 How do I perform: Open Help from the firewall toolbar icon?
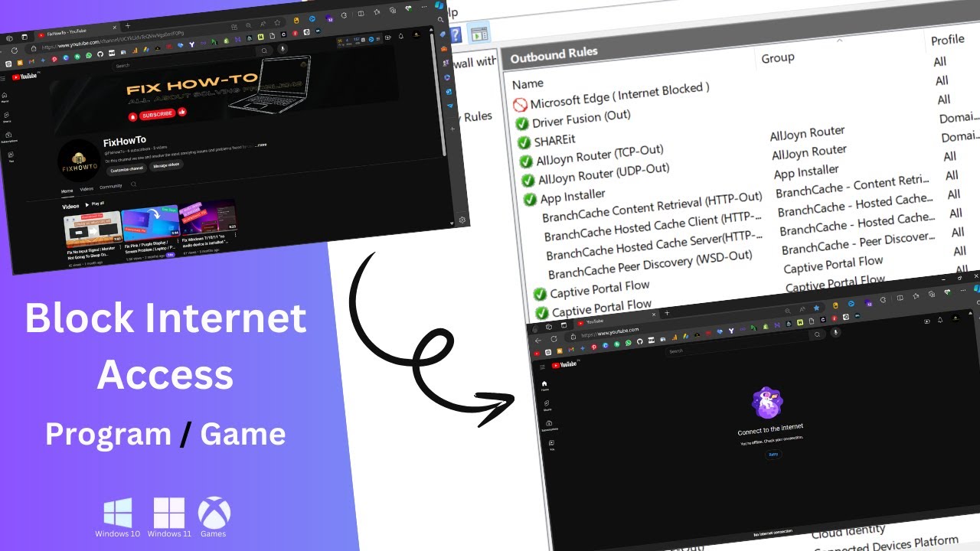[x=455, y=34]
